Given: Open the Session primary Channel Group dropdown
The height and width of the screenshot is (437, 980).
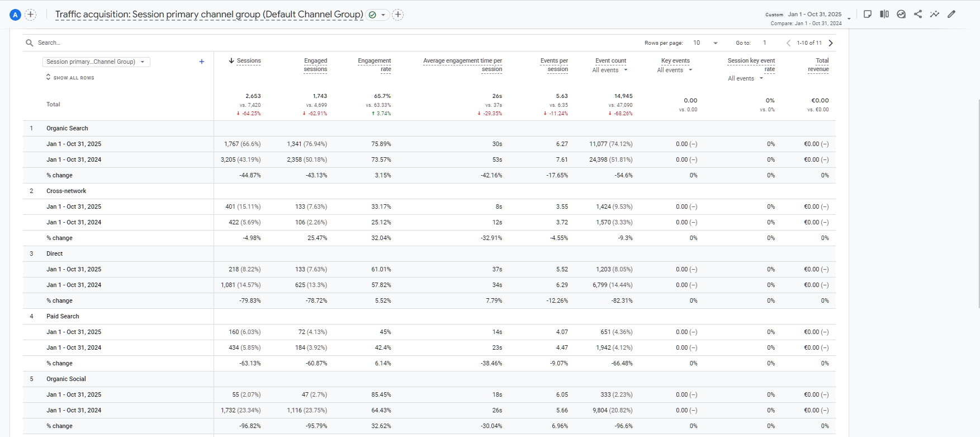Looking at the screenshot, I should click(96, 62).
